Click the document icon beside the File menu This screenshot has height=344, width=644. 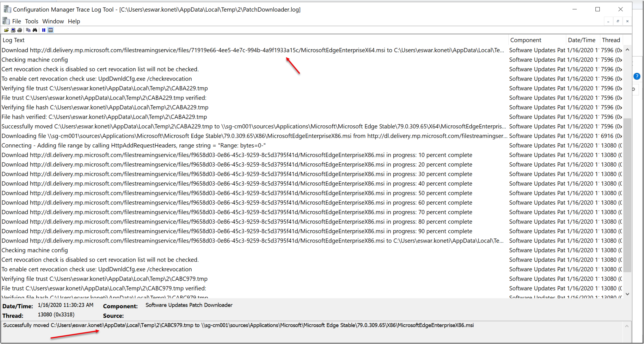[x=6, y=21]
